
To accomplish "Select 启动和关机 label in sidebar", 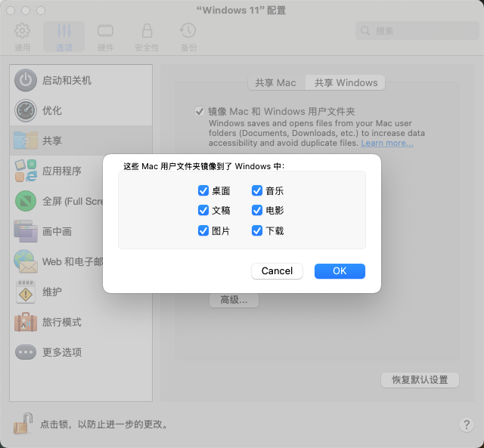I will (x=67, y=81).
